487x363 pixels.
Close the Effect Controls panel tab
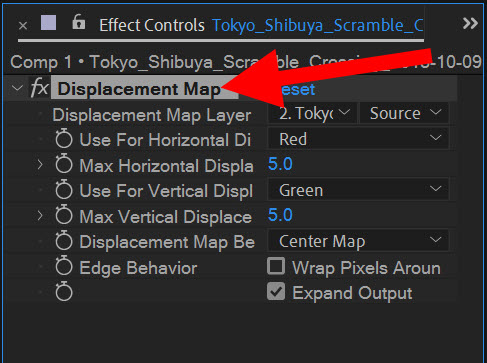pos(23,26)
